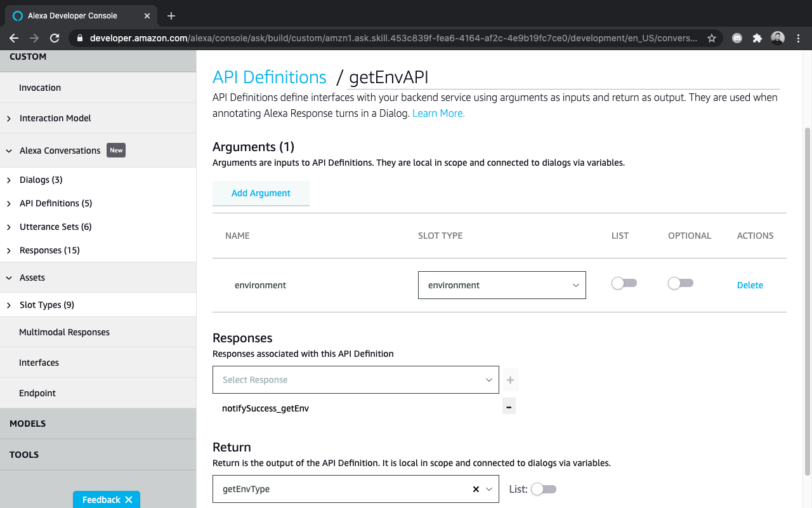The width and height of the screenshot is (812, 508).
Task: Open the CUSTOM sidebar section
Action: 98,59
